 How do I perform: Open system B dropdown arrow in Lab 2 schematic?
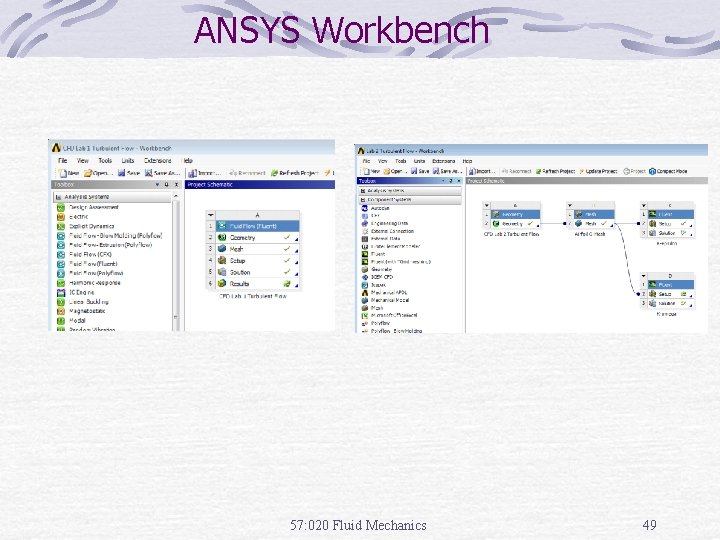(570, 205)
